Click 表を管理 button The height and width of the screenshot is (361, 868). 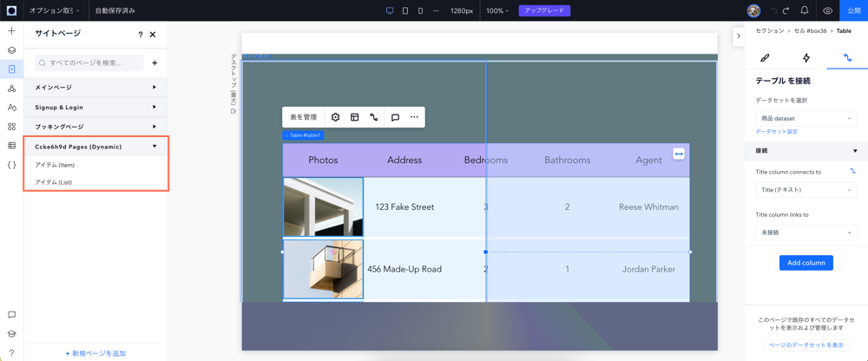pyautogui.click(x=303, y=117)
